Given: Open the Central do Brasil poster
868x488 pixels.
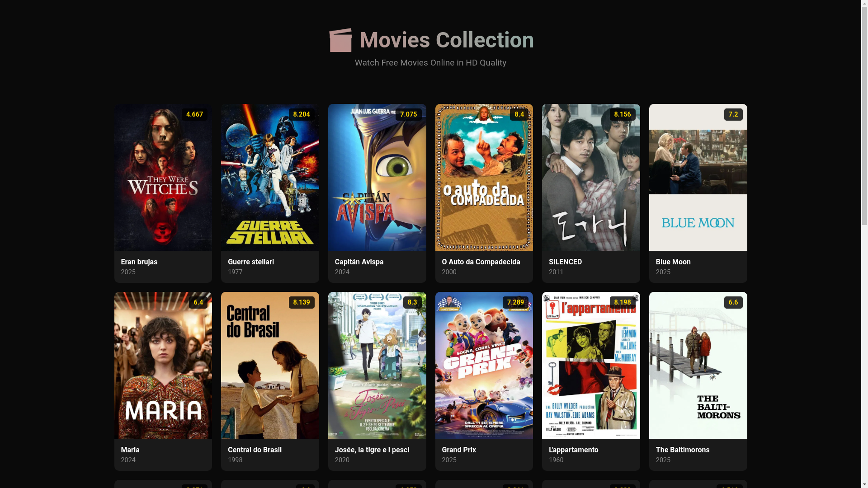Looking at the screenshot, I should [270, 365].
